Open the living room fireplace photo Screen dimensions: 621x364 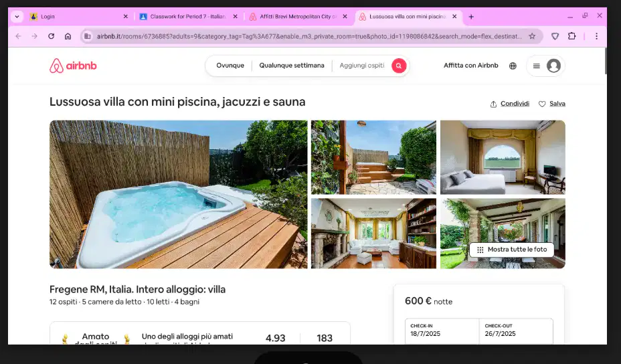coord(373,234)
